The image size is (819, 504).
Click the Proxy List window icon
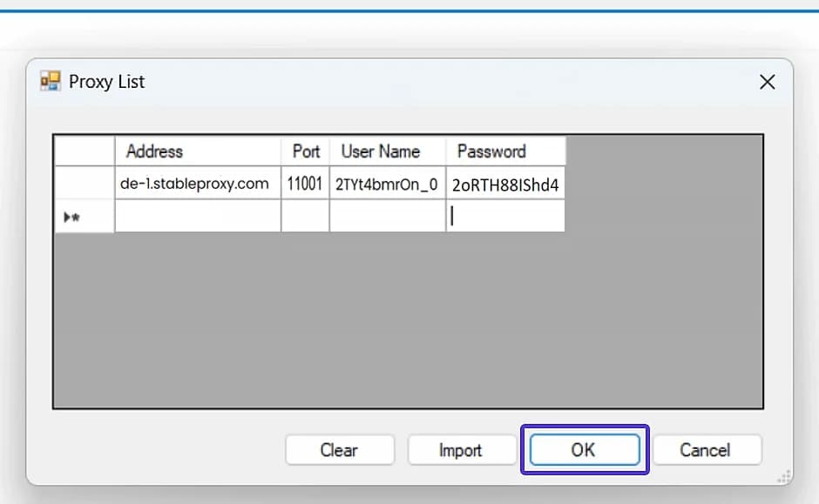(x=50, y=81)
